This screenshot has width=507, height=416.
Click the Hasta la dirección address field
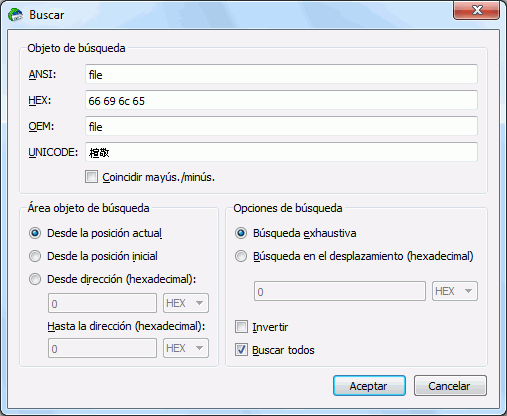(102, 348)
